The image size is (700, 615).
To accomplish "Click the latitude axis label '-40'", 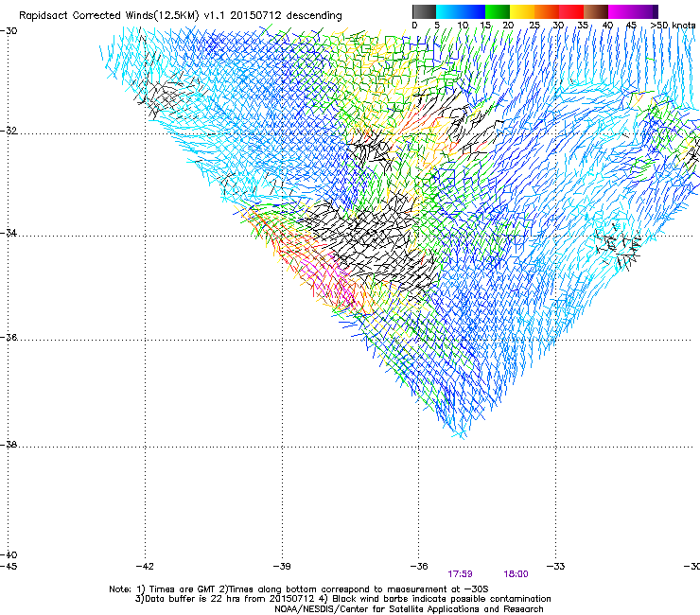I will [9, 554].
